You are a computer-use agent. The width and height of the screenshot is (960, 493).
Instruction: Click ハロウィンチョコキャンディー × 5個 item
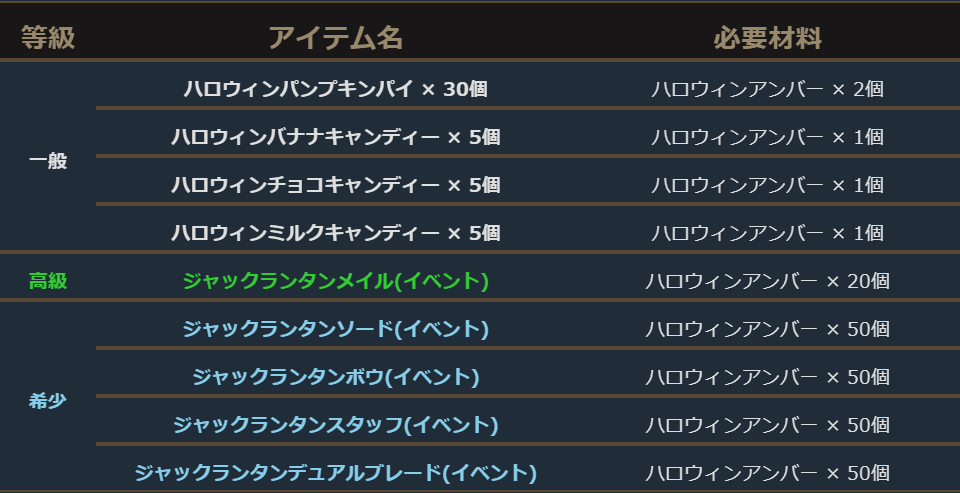pyautogui.click(x=335, y=185)
